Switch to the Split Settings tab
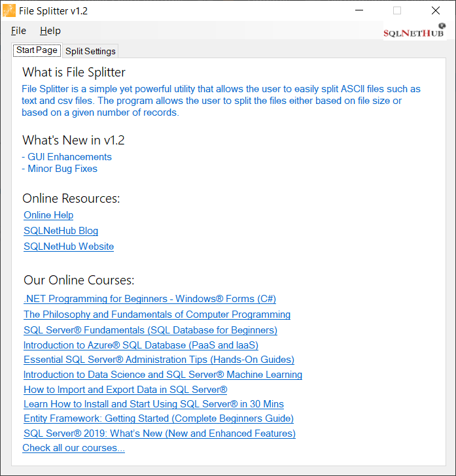 point(90,51)
